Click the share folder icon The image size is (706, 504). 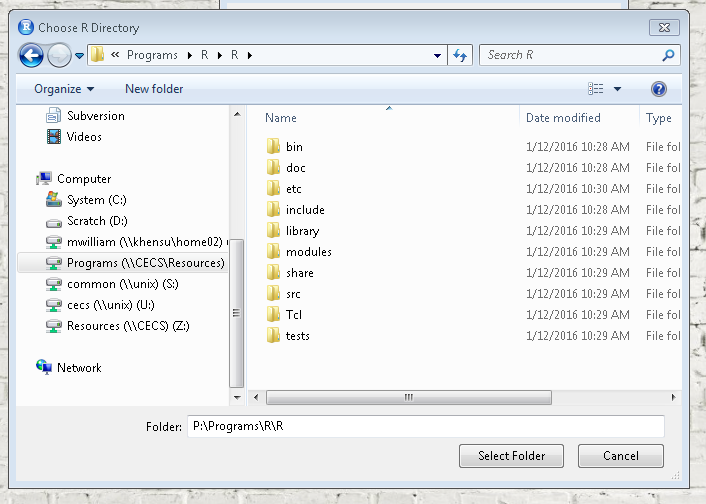273,272
